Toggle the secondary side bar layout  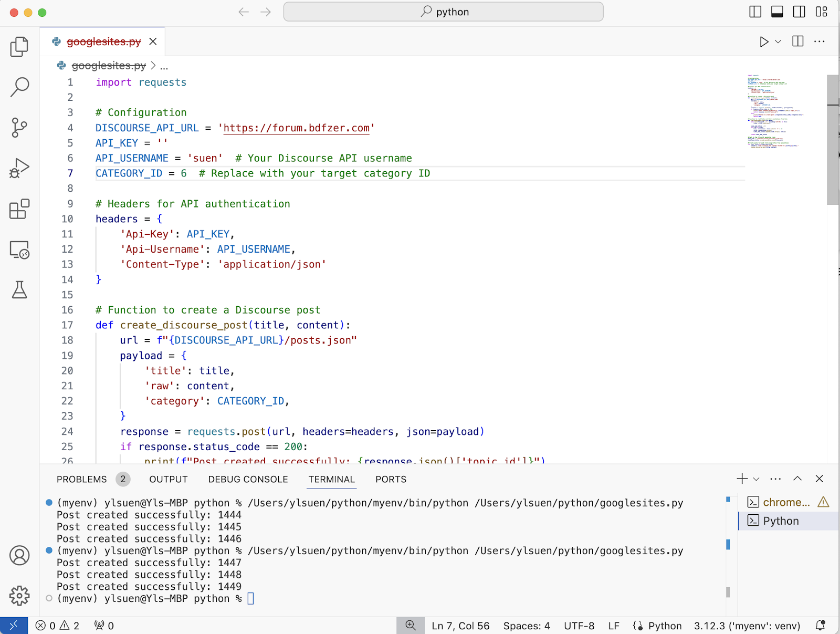point(799,12)
